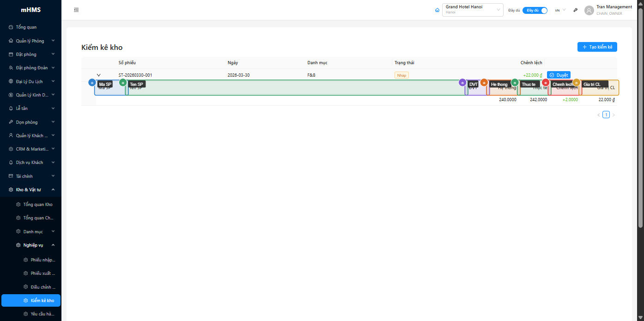Viewport: 644px width, 321px height.
Task: Click the user avatar icon
Action: click(x=589, y=10)
